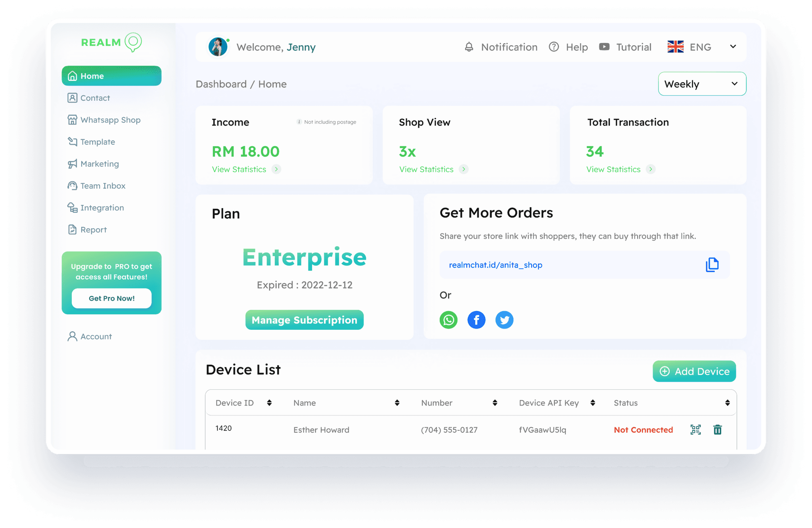Click device ID 1420 cell
812x528 pixels.
(224, 428)
